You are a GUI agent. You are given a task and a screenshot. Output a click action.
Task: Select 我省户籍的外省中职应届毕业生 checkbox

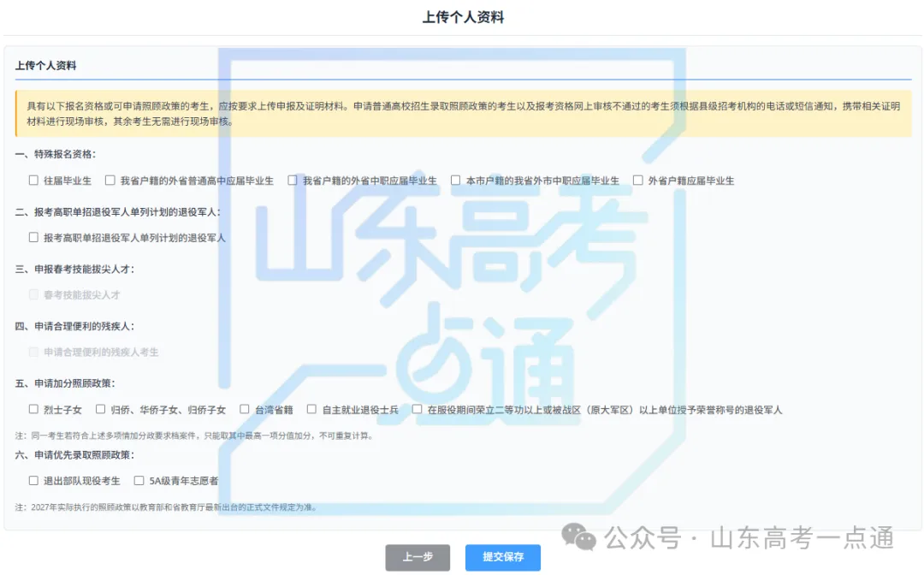click(x=293, y=181)
